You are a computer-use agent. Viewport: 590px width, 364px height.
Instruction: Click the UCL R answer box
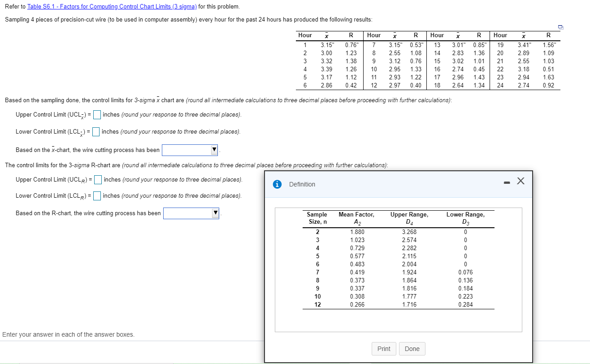click(97, 179)
